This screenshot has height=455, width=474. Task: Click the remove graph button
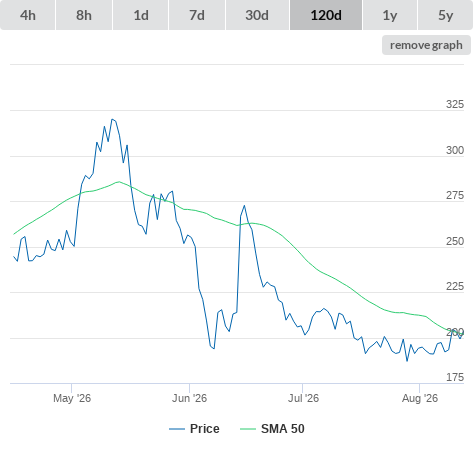pyautogui.click(x=426, y=45)
